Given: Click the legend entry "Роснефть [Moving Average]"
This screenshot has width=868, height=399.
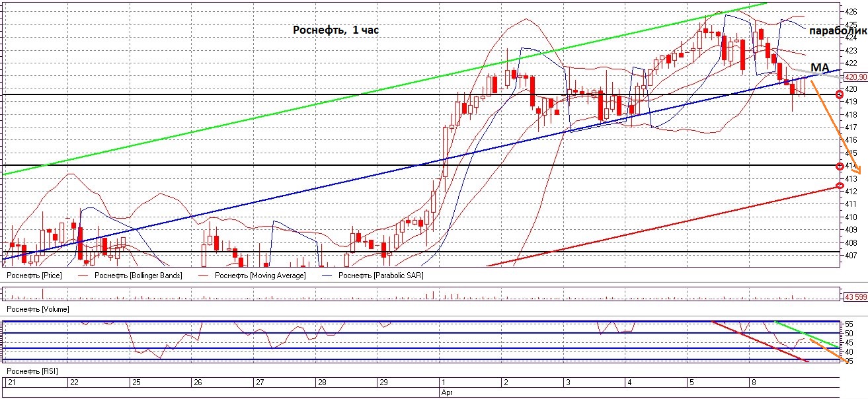Looking at the screenshot, I should point(260,275).
